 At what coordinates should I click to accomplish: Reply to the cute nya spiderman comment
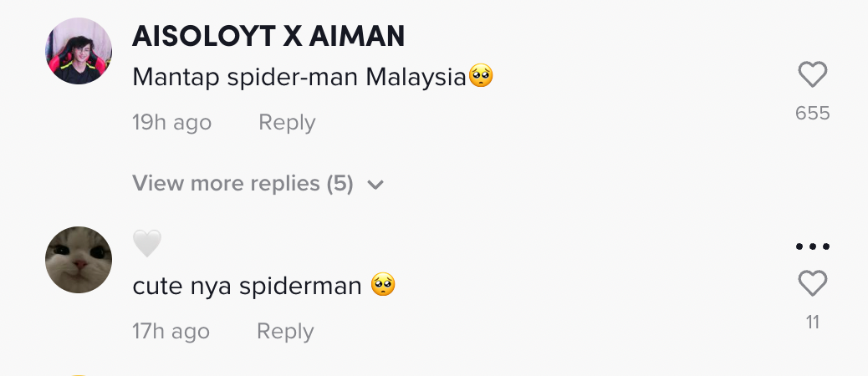pyautogui.click(x=285, y=331)
